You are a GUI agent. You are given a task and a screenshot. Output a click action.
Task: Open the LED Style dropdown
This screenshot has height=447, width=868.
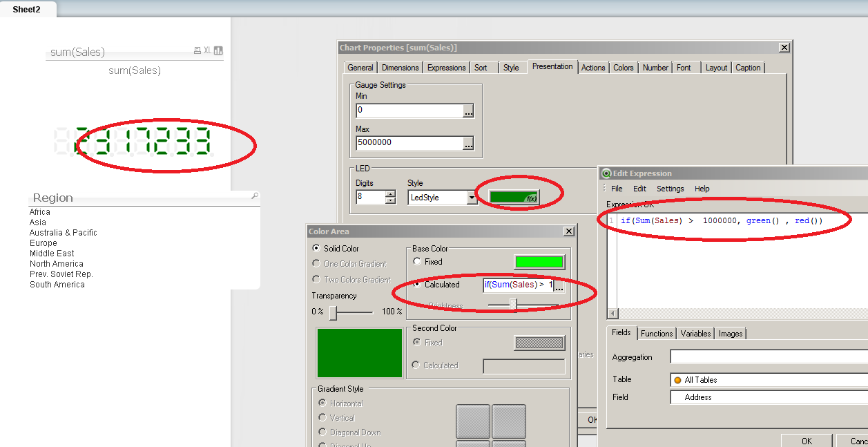[x=472, y=198]
